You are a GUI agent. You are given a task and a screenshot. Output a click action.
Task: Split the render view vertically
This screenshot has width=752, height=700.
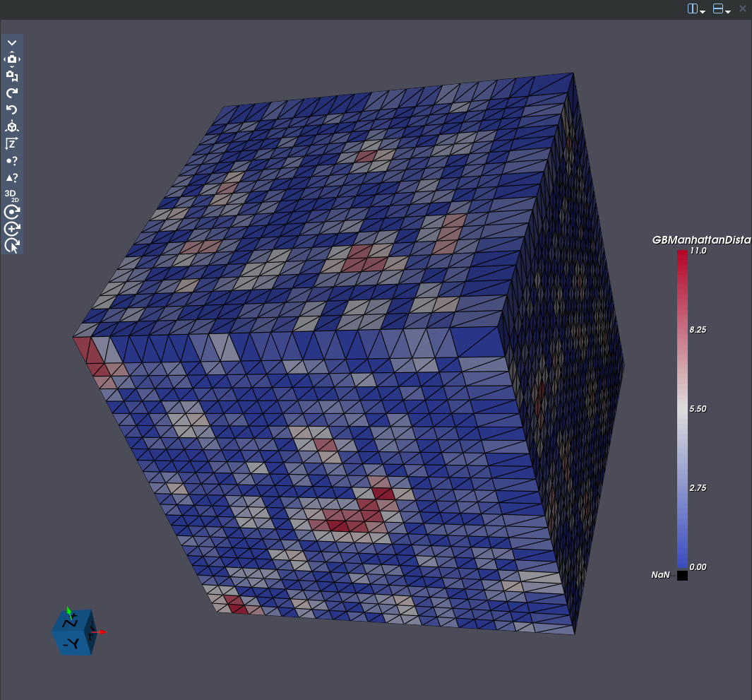(718, 8)
